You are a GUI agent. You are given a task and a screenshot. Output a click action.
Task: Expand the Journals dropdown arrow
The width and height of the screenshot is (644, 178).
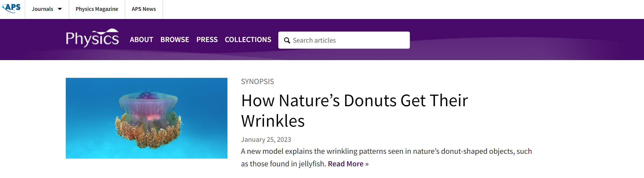(x=60, y=9)
